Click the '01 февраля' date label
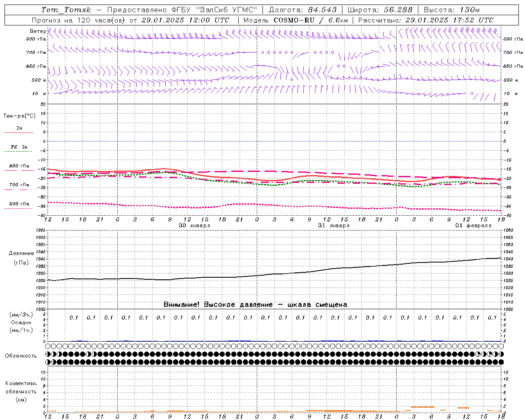The height and width of the screenshot is (420, 525). (x=473, y=226)
